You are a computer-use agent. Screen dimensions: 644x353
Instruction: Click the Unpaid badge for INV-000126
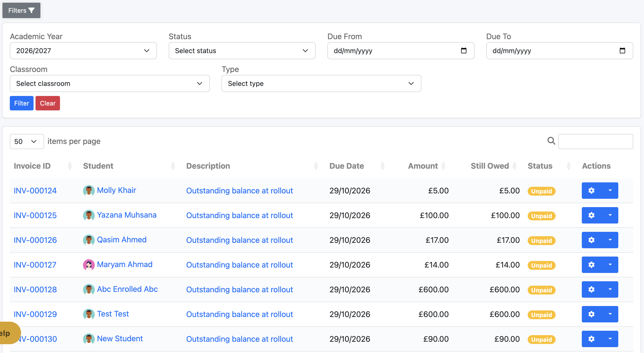point(541,240)
